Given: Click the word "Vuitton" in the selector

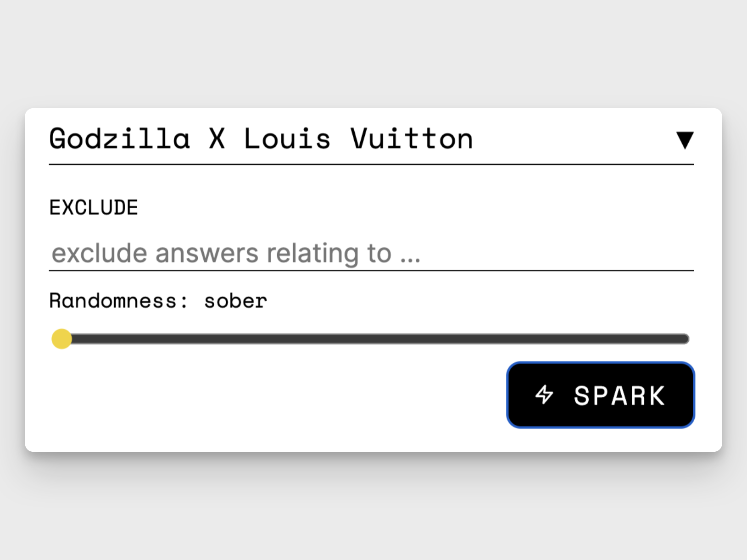Looking at the screenshot, I should click(x=412, y=139).
